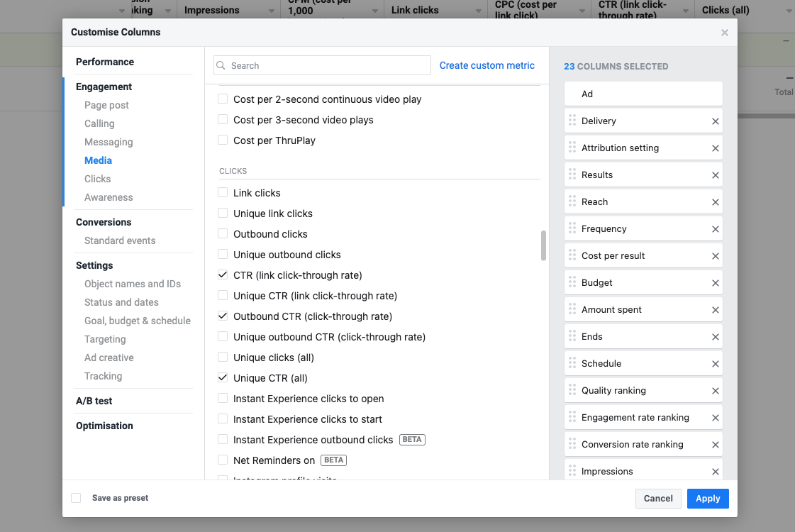Open the Impressions column header dropdown
This screenshot has height=532, width=795.
pyautogui.click(x=270, y=11)
